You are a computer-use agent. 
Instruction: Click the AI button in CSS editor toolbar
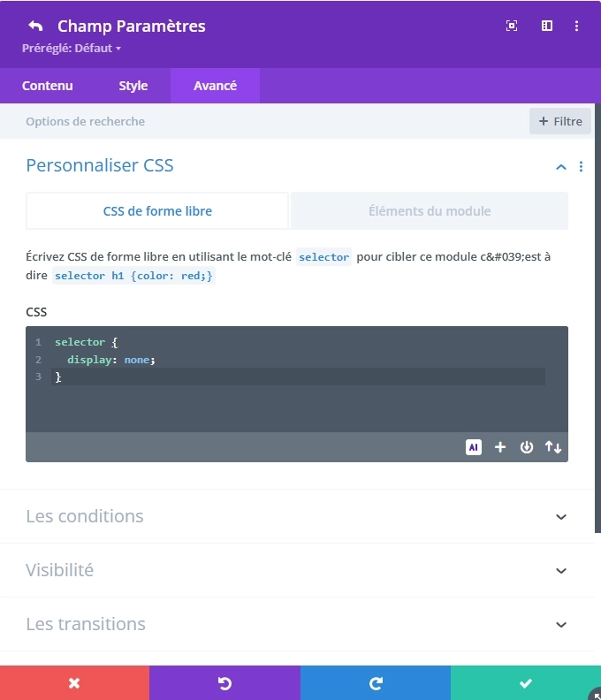[x=474, y=447]
